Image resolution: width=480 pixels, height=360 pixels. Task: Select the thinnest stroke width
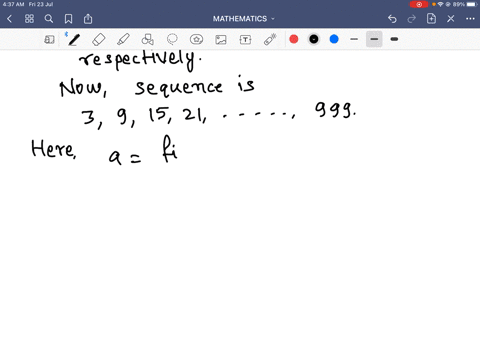pyautogui.click(x=354, y=39)
